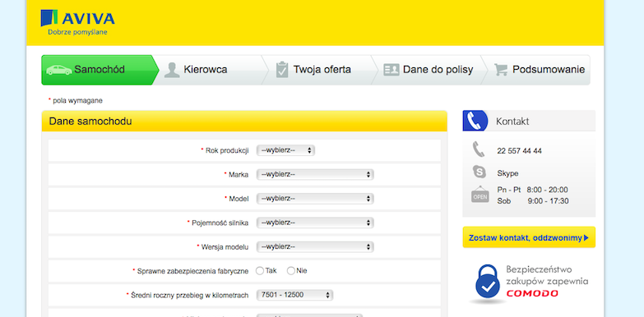The height and width of the screenshot is (317, 644).
Task: Click the Aviva logo
Action: (77, 22)
